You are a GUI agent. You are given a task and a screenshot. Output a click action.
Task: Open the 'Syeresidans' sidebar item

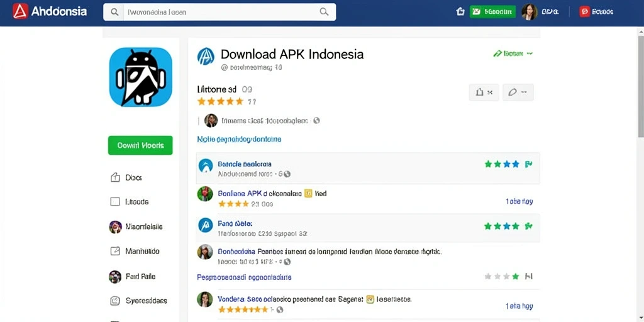(139, 301)
